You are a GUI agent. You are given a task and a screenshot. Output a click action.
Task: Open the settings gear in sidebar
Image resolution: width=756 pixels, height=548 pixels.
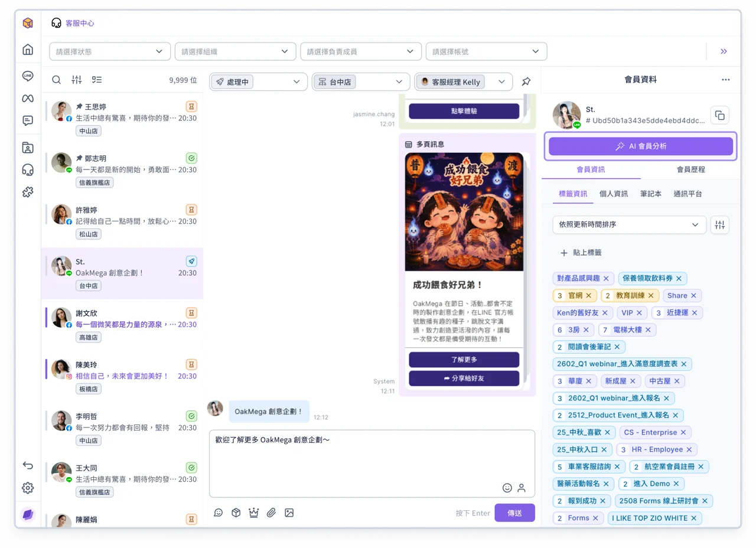[x=28, y=488]
